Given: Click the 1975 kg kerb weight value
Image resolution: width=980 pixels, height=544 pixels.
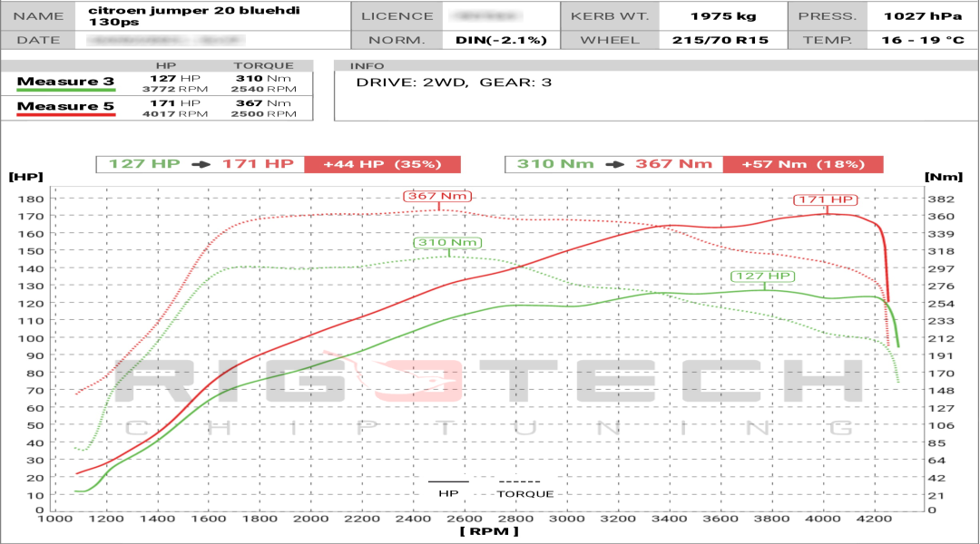Looking at the screenshot, I should click(723, 16).
